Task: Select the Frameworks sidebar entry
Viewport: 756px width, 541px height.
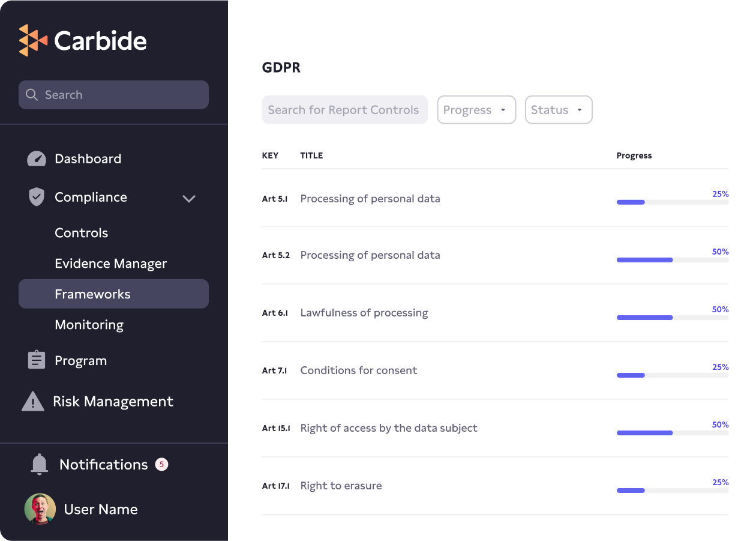Action: coord(92,294)
